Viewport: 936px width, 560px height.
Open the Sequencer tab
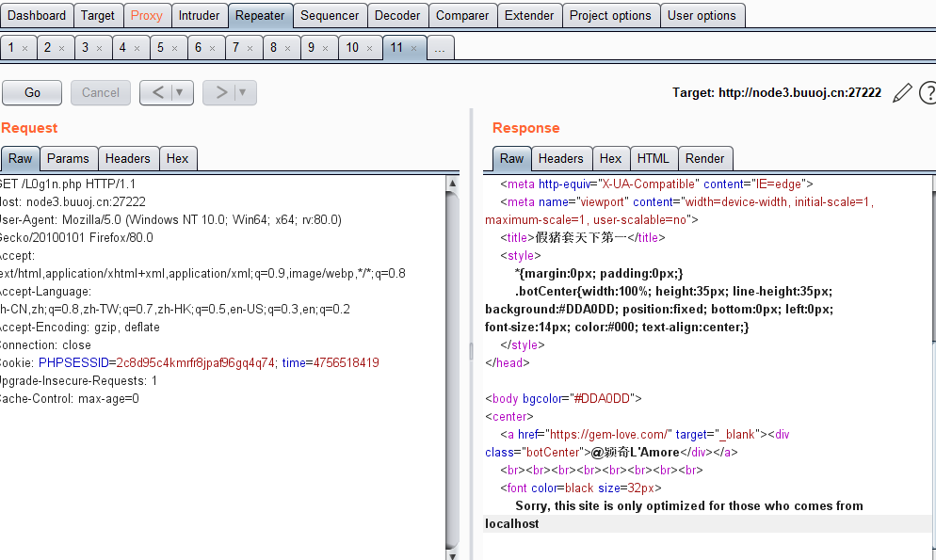pyautogui.click(x=330, y=15)
